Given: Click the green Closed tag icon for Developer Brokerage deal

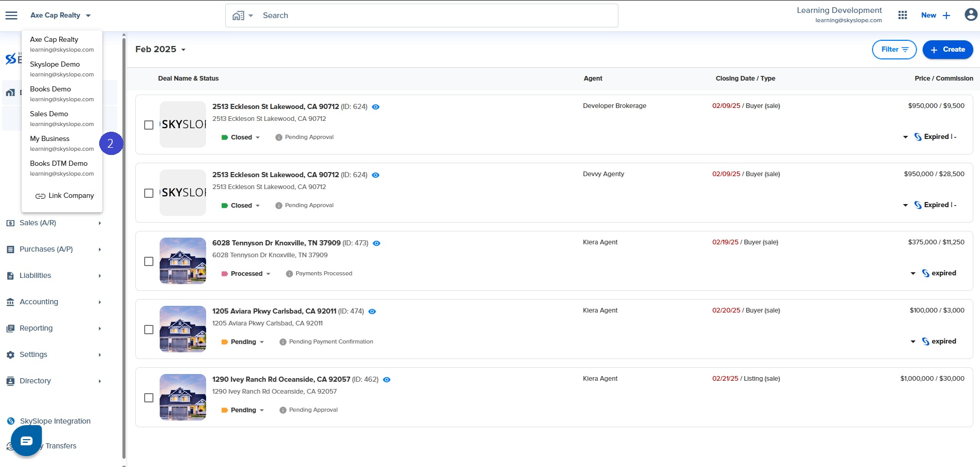Looking at the screenshot, I should pos(225,137).
